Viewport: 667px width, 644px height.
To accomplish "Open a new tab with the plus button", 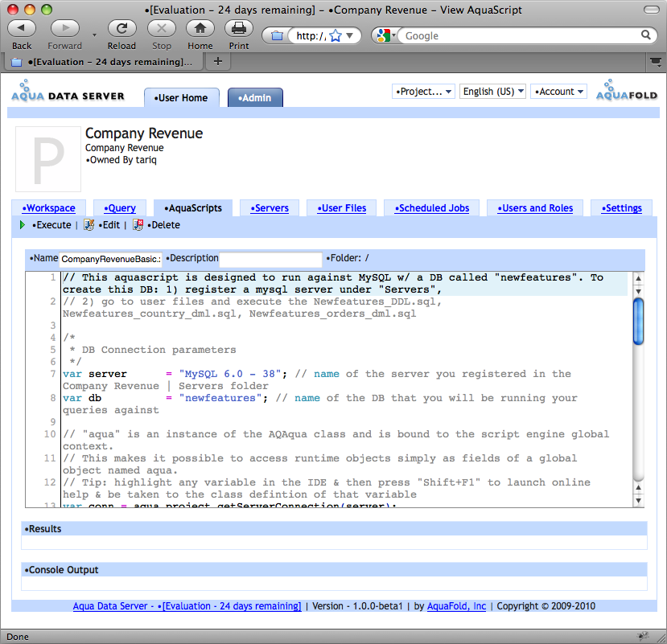I will (x=218, y=62).
